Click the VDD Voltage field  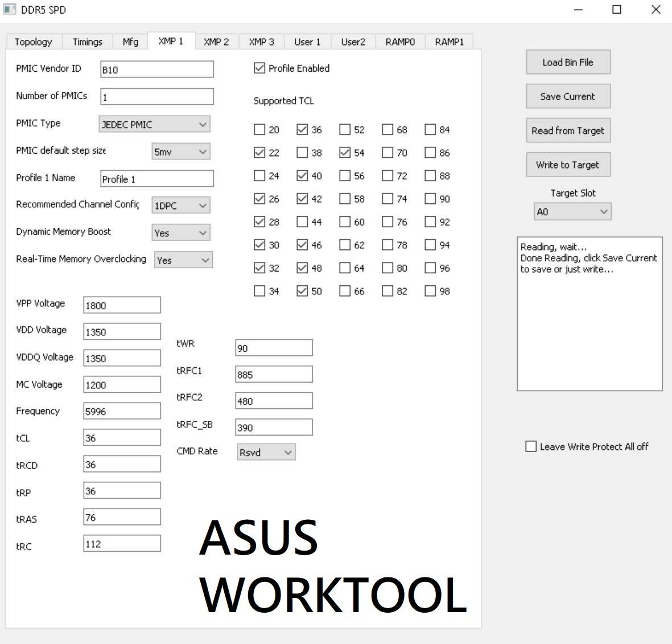click(122, 332)
